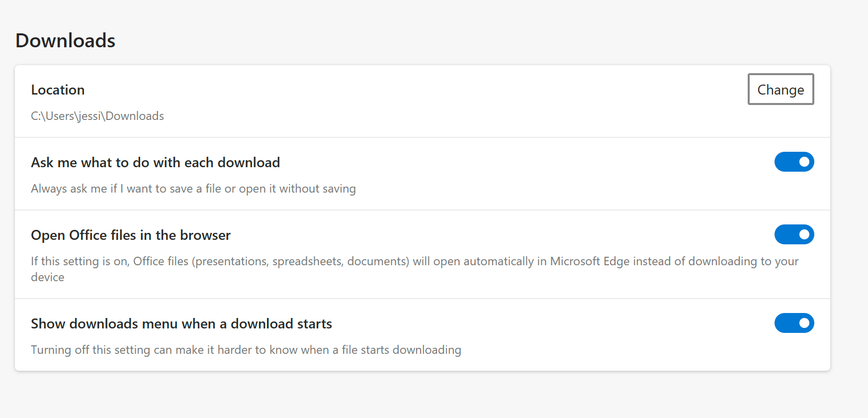Click the 'Always ask me if I want to save' description

(193, 189)
